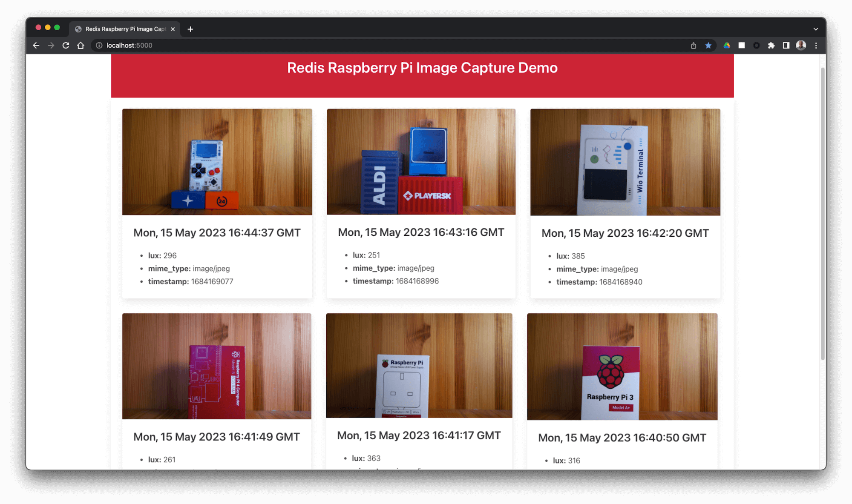Open the user profile avatar
The width and height of the screenshot is (852, 504).
tap(801, 46)
